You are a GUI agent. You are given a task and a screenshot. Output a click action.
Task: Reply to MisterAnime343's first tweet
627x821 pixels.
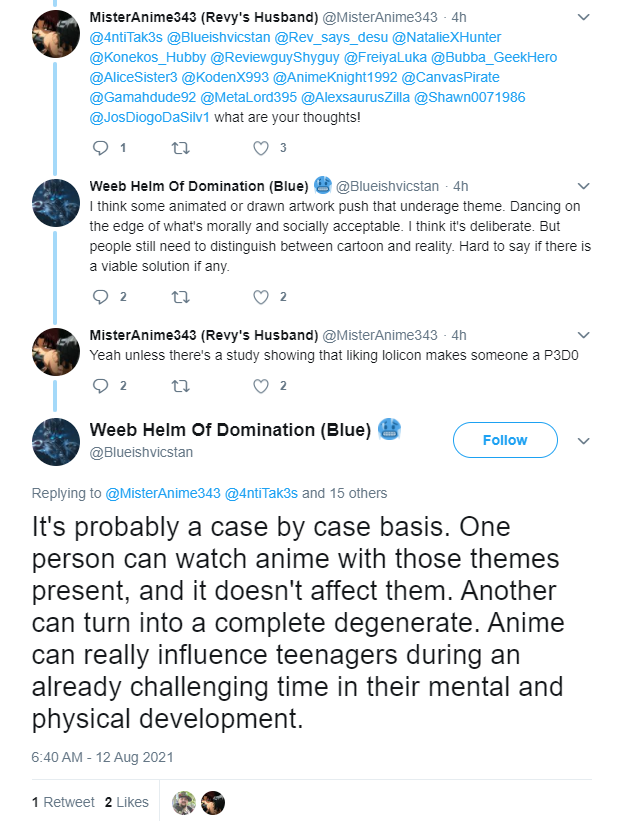pos(100,148)
